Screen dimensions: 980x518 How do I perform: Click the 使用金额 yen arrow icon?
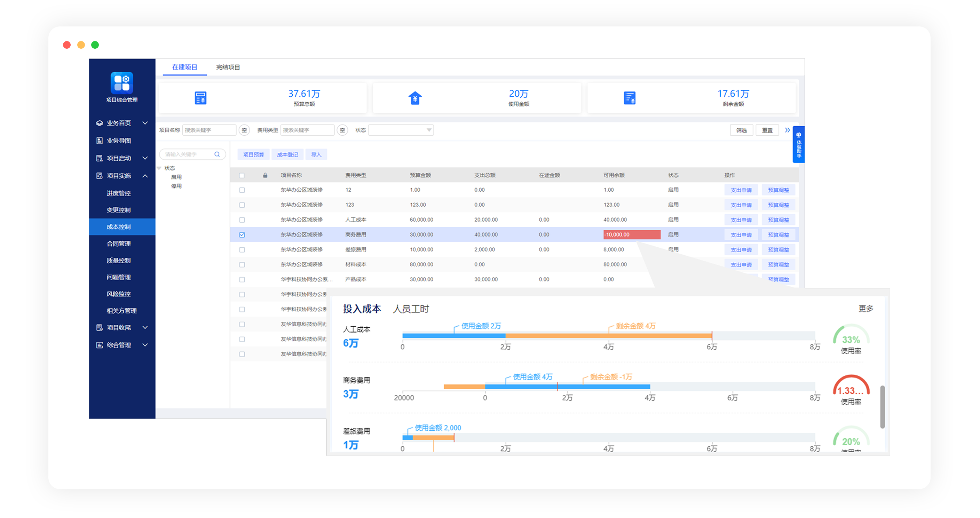tap(415, 98)
